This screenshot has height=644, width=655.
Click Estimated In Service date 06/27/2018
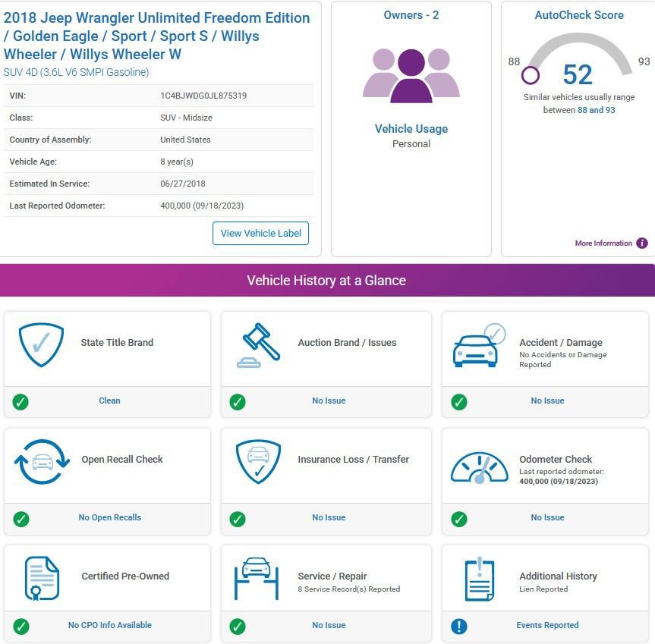click(x=183, y=184)
